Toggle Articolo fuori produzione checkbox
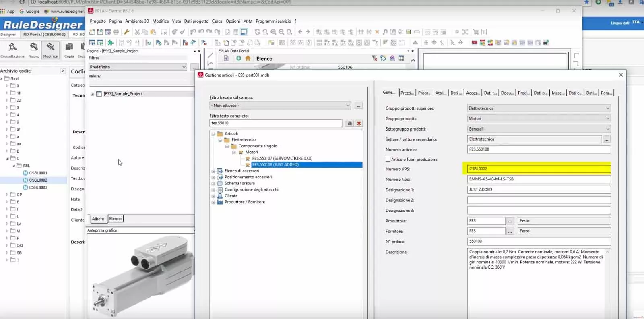644x319 pixels. (x=388, y=159)
